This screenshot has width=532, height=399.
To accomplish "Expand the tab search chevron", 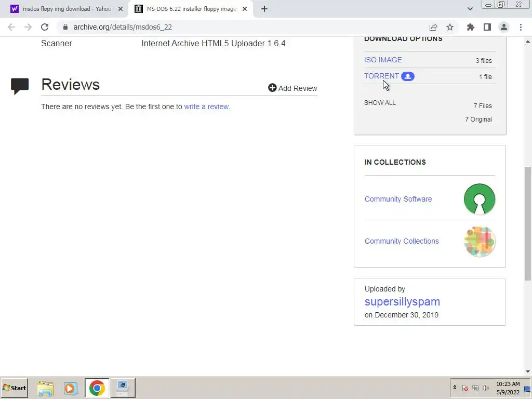I will pyautogui.click(x=470, y=9).
